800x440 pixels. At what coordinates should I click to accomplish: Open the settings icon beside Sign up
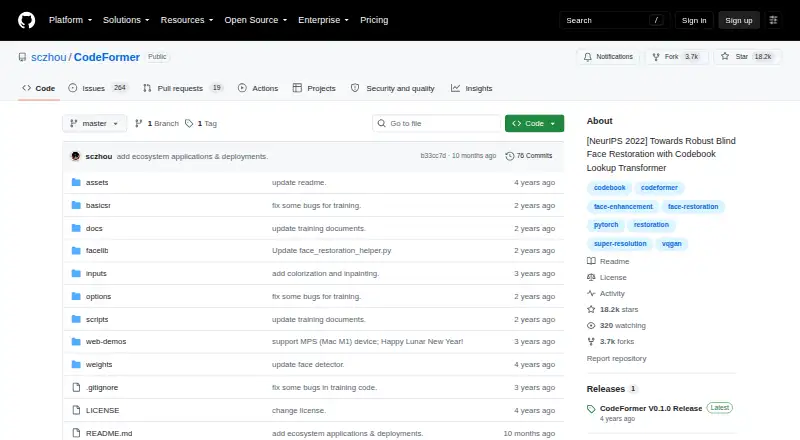[x=773, y=20]
